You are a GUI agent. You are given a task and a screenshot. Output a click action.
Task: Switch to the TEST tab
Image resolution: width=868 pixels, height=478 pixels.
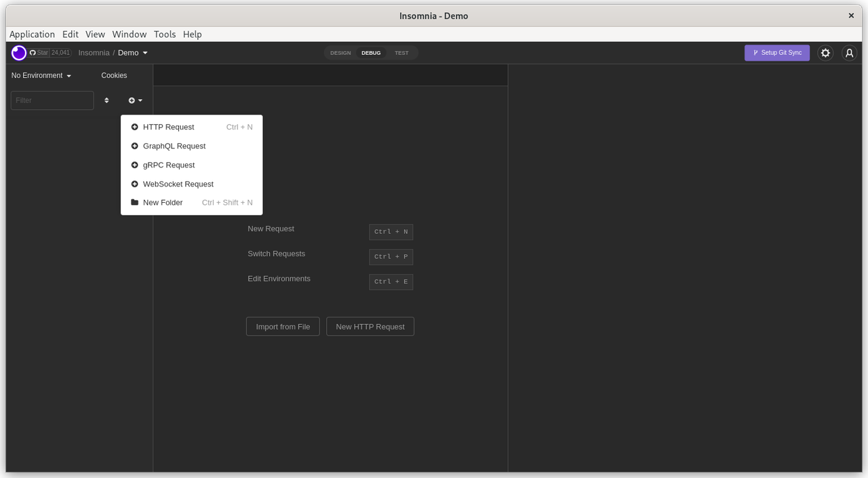[401, 52]
